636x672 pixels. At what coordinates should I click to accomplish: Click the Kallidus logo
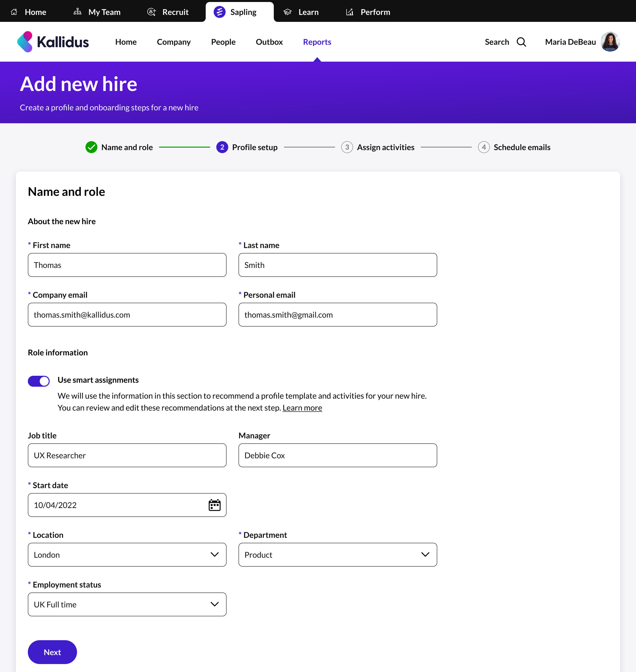point(53,42)
